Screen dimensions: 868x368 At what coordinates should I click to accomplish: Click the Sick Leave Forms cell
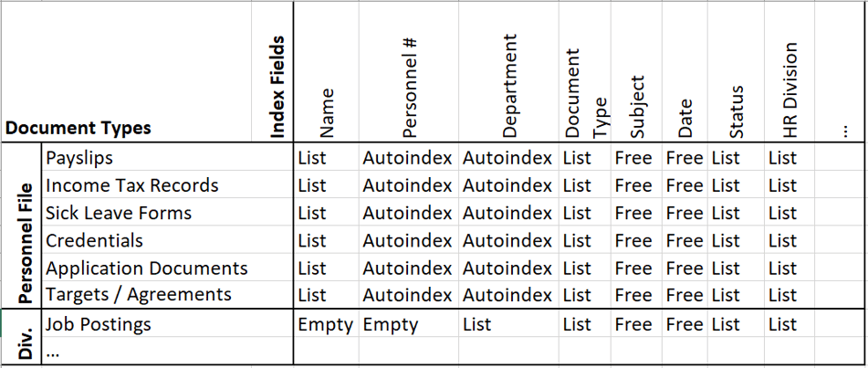click(x=119, y=213)
